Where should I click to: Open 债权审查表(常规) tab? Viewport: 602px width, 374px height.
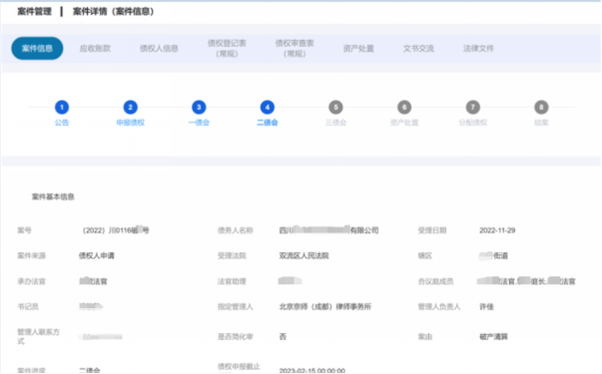[x=294, y=48]
